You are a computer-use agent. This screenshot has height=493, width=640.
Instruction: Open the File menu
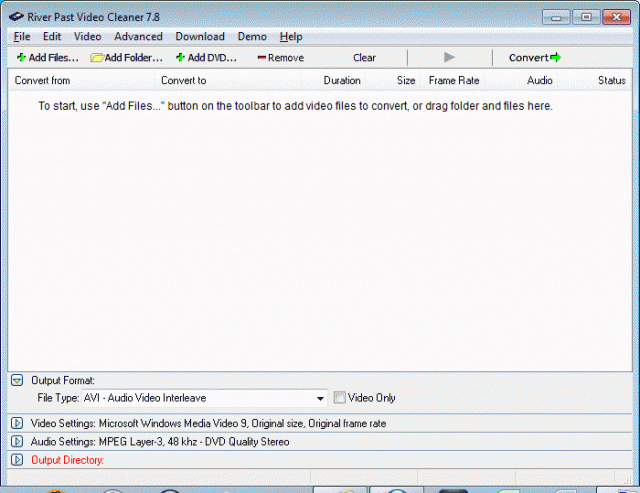point(22,37)
